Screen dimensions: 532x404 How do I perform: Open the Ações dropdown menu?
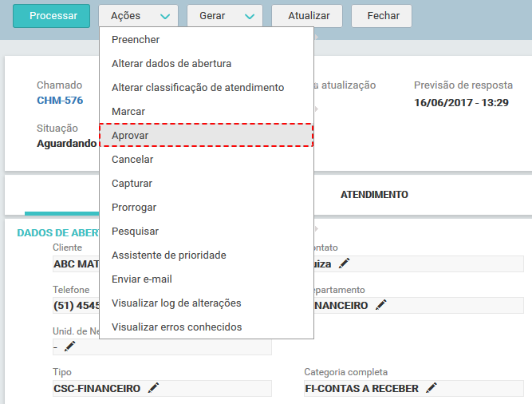[138, 16]
